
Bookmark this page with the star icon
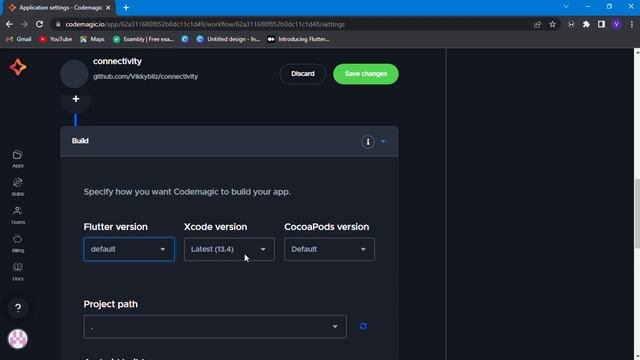(x=552, y=24)
